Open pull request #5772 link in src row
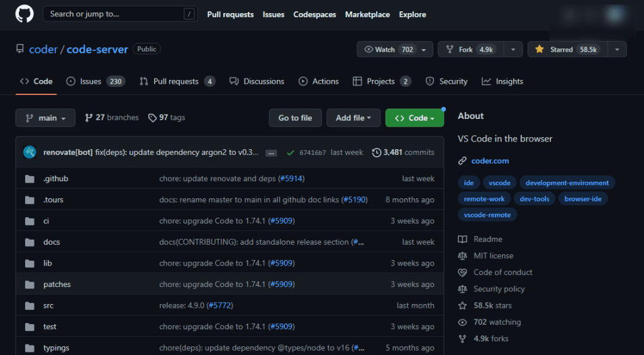This screenshot has width=644, height=355. coord(219,306)
